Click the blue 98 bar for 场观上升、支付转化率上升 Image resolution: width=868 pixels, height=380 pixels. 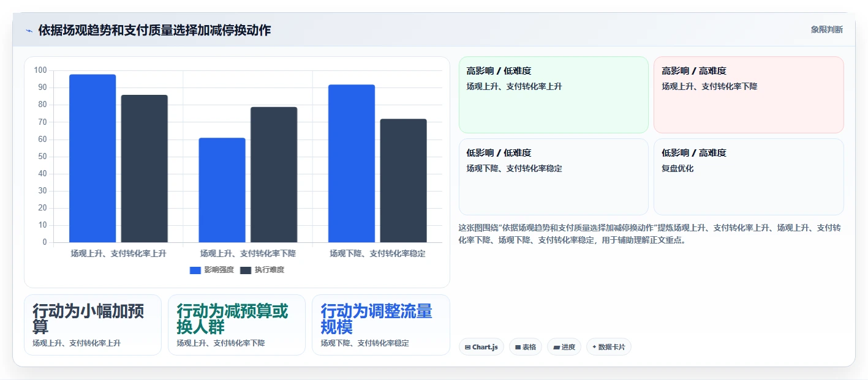pos(92,158)
